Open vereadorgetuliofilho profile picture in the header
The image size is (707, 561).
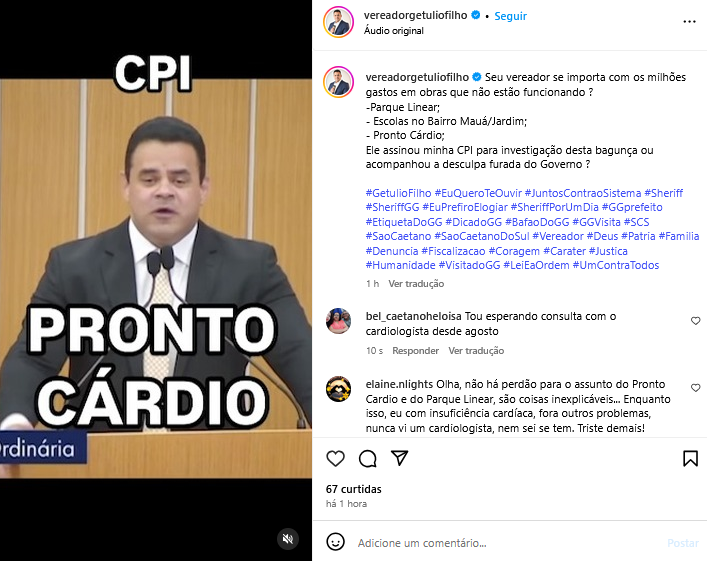[x=339, y=22]
